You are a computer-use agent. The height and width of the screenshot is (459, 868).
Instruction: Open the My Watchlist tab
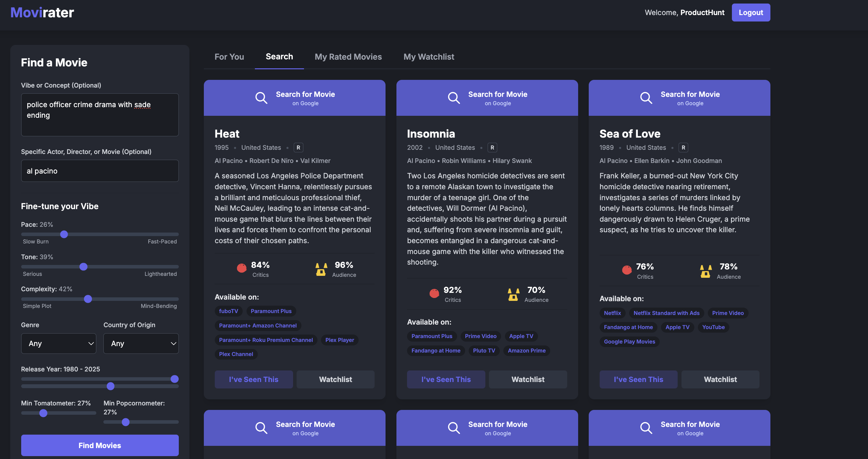click(429, 56)
